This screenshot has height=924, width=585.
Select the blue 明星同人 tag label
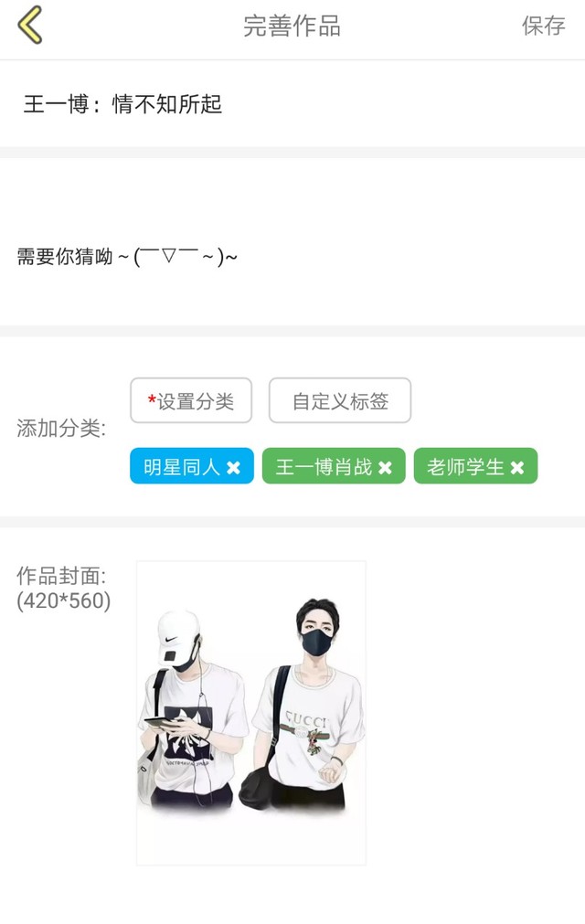pos(182,467)
